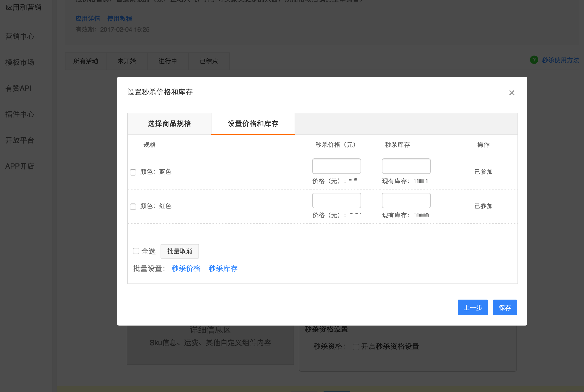
Task: Tick the 颜色：蓝色 checkbox
Action: coord(133,172)
